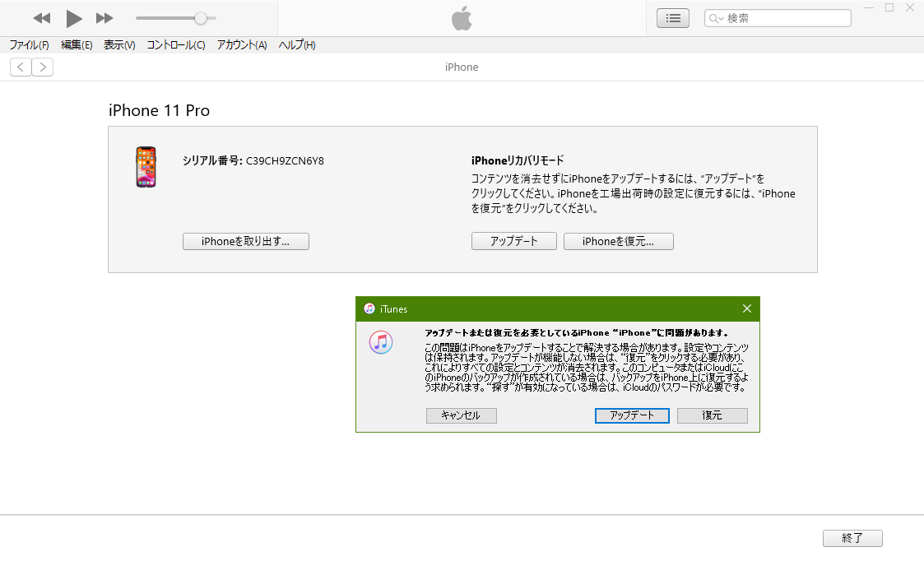Image resolution: width=924 pixels, height=561 pixels.
Task: Adjust the volume slider knob
Action: [201, 18]
